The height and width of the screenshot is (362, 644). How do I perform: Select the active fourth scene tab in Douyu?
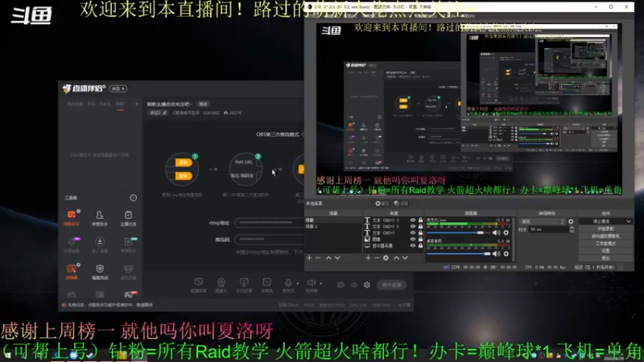[120, 105]
